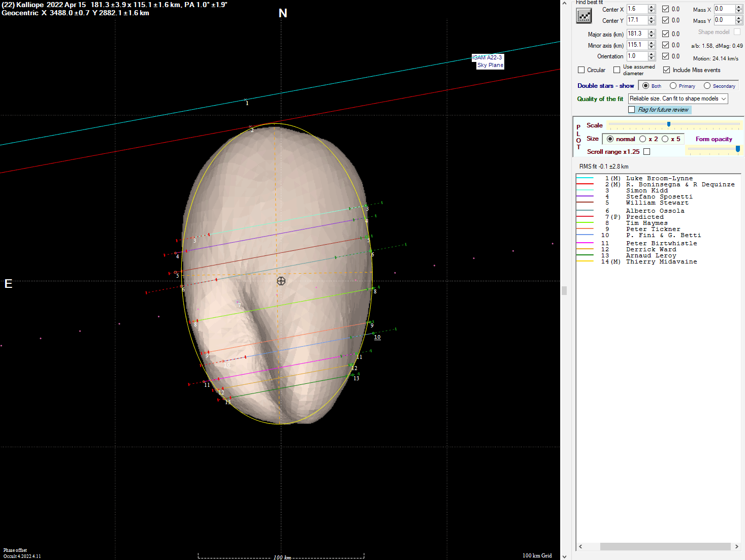Viewport: 745px width, 560px height.
Task: Click the Major axis (km) field
Action: [637, 34]
